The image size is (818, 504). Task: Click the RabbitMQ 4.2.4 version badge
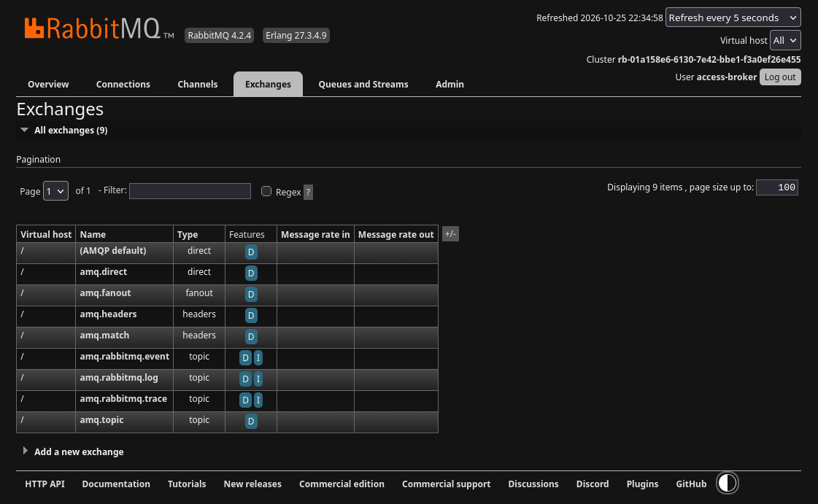(x=219, y=36)
